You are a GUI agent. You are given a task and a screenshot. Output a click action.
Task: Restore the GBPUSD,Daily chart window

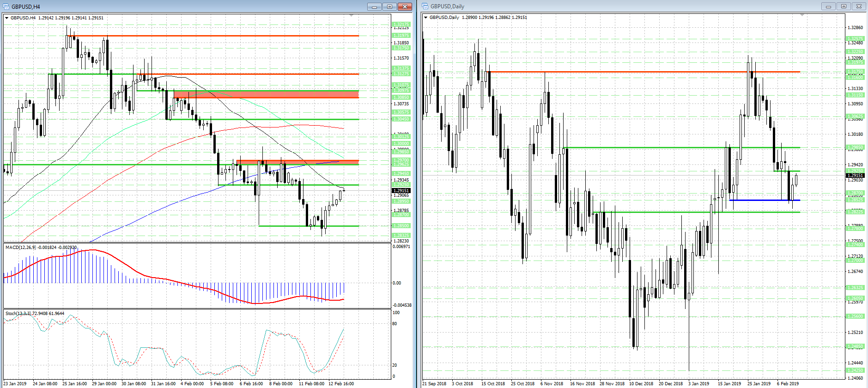coord(844,6)
